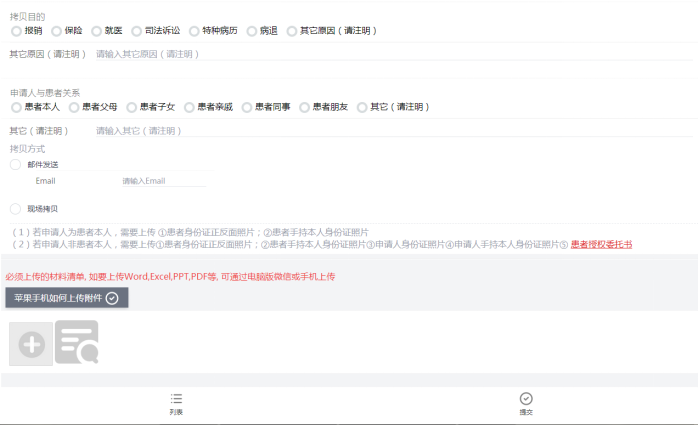
Task: Choose 特种病历 radio option
Action: pyautogui.click(x=194, y=31)
